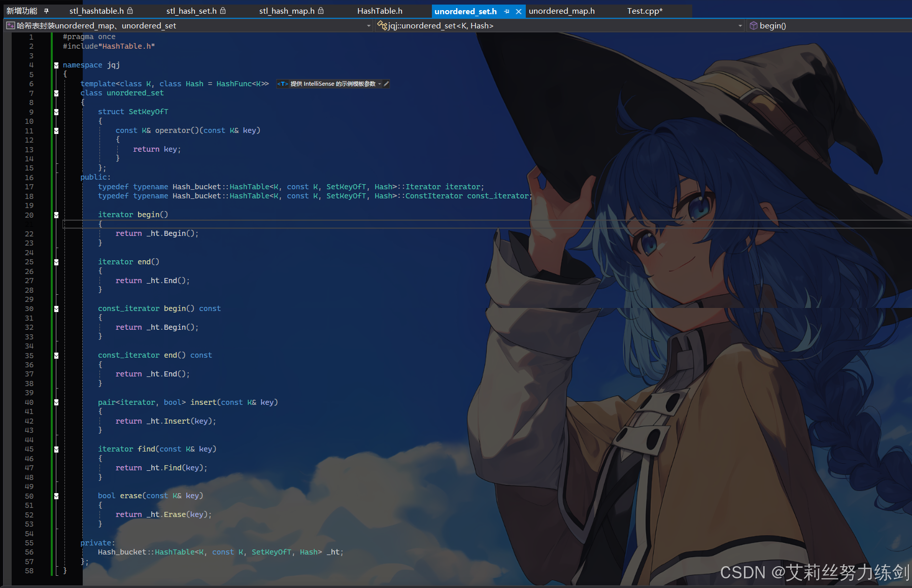Open the HashTable.h tab
This screenshot has height=588, width=912.
tap(380, 11)
